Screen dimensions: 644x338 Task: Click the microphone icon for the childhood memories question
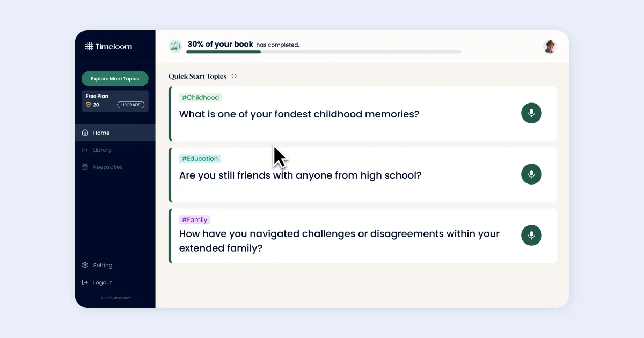point(531,113)
